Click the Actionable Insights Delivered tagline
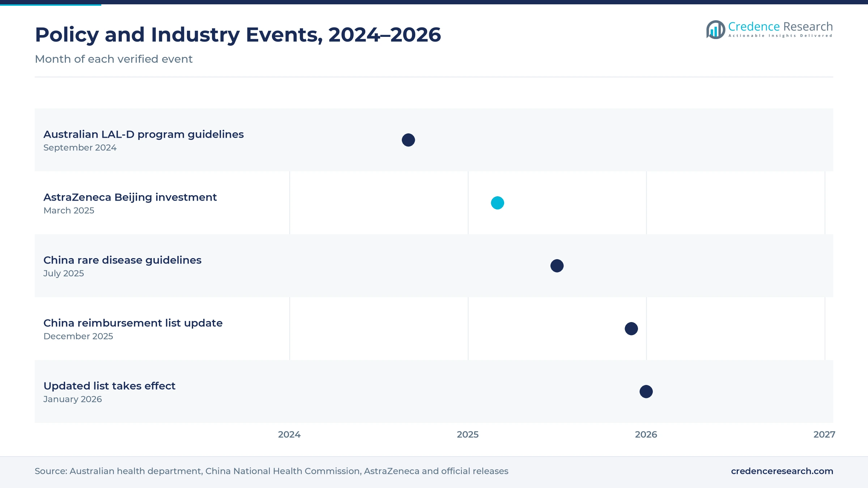Screen dimensions: 868x488 [780, 36]
